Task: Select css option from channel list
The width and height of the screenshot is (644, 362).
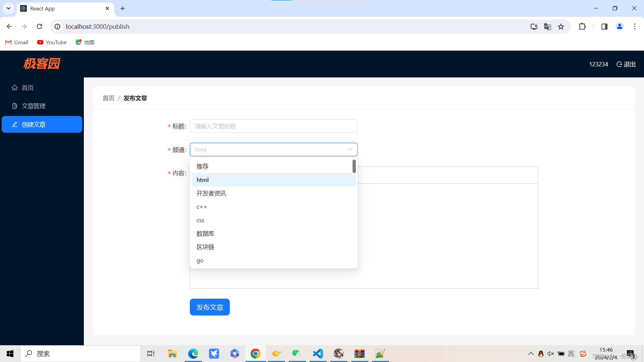Action: [x=200, y=220]
